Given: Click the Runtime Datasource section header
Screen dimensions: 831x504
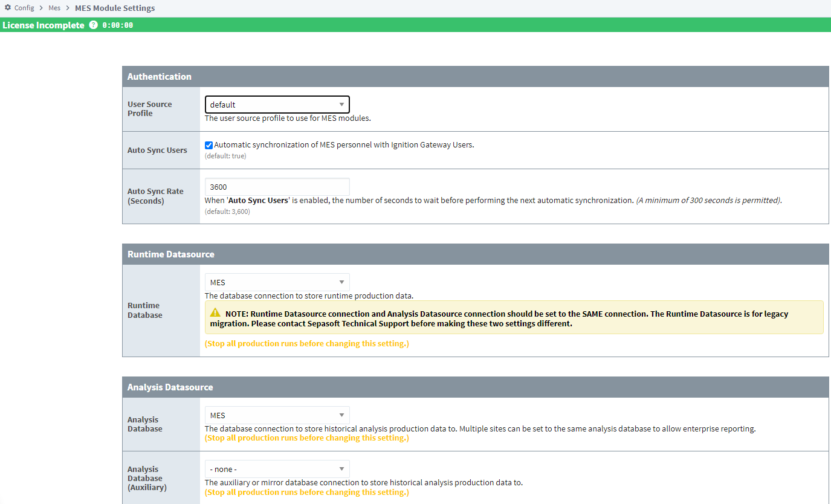Looking at the screenshot, I should click(171, 254).
